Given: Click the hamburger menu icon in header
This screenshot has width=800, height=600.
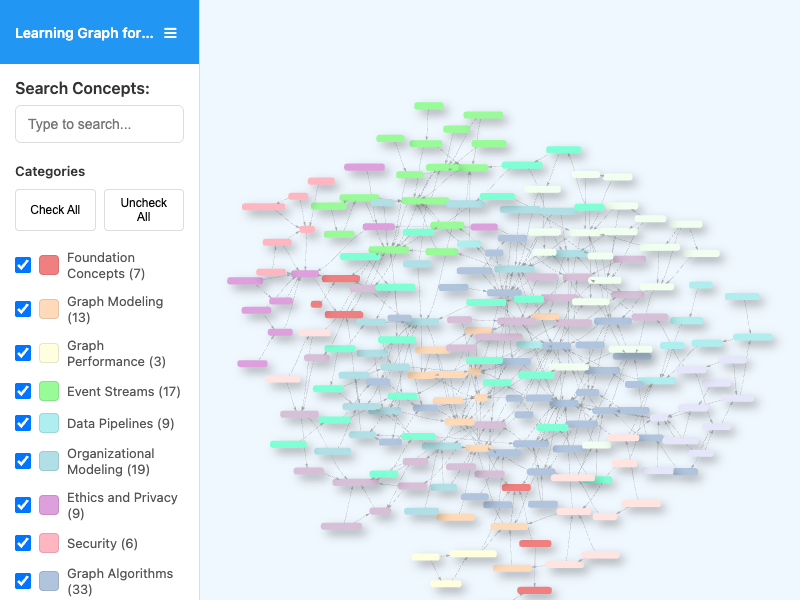Looking at the screenshot, I should pyautogui.click(x=170, y=33).
